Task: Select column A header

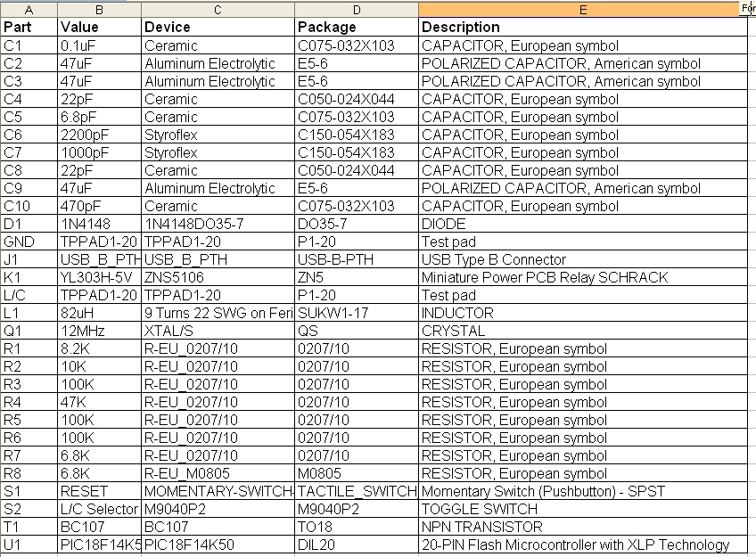Action: (x=29, y=10)
